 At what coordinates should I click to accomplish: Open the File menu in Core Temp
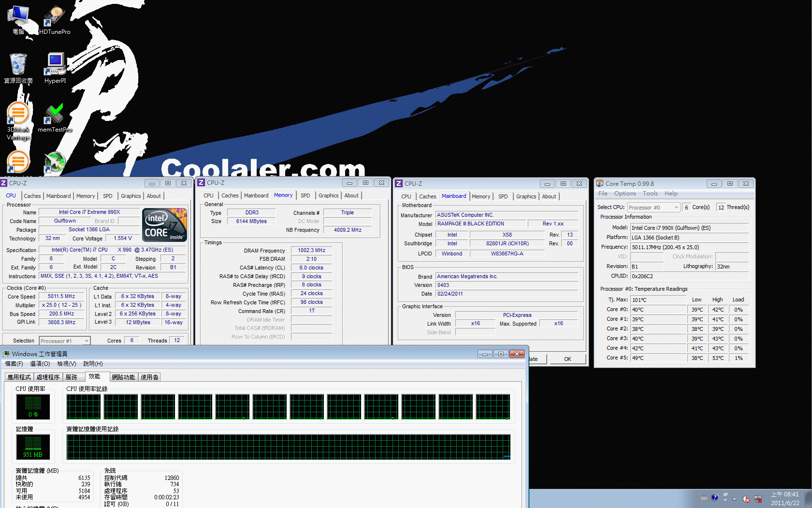click(x=603, y=194)
